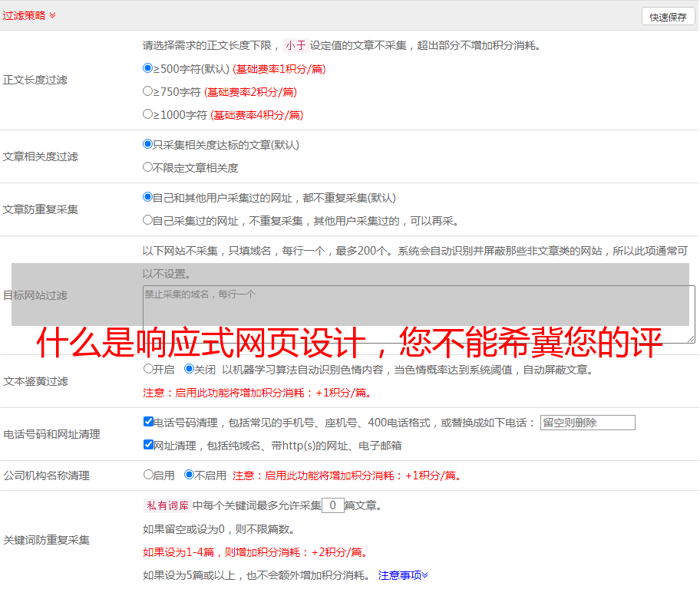Click the 小于 highlighted tag
This screenshot has height=589, width=700.
(296, 45)
